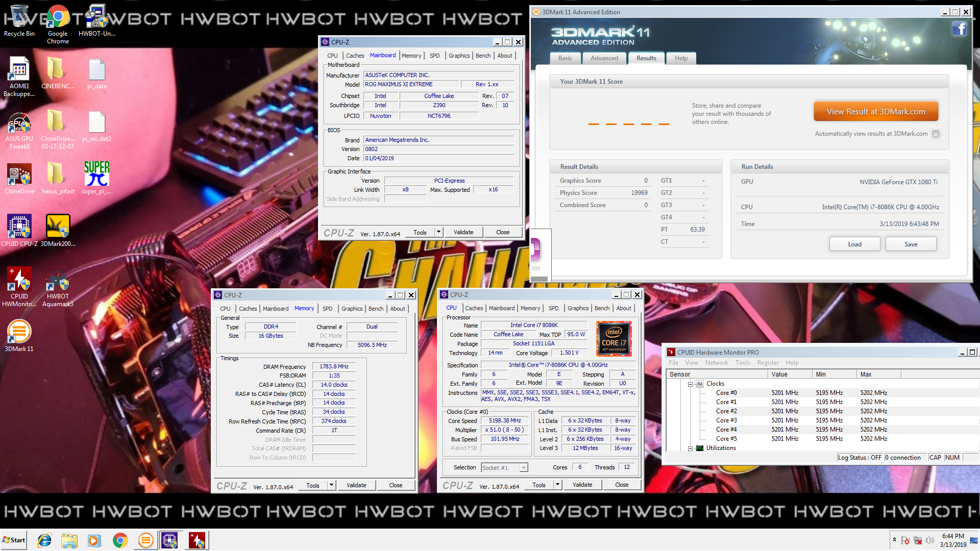Open File Explorer from the taskbar
The height and width of the screenshot is (551, 980).
pyautogui.click(x=69, y=540)
